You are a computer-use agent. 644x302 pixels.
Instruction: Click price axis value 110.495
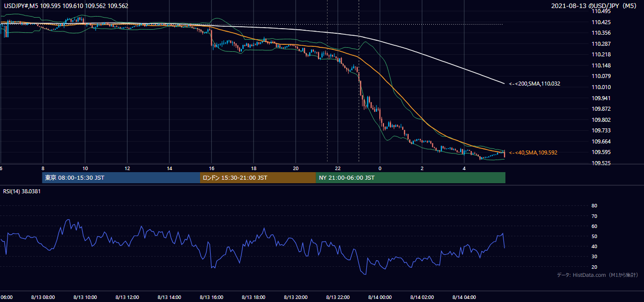pos(601,12)
